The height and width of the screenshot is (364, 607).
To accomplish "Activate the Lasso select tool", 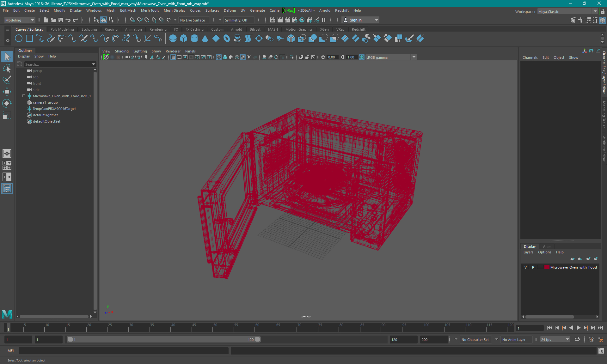I will [x=7, y=68].
